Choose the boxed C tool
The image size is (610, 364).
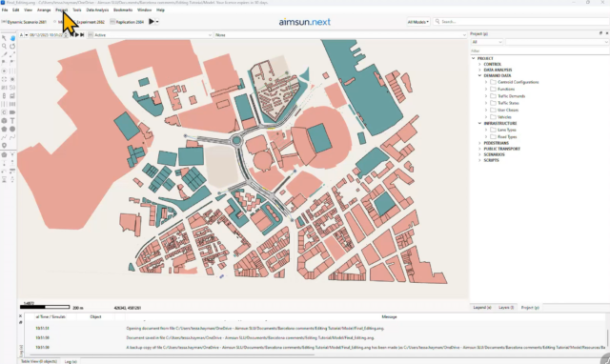(4, 112)
